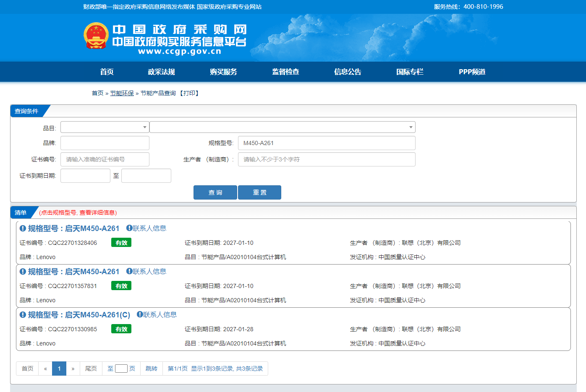Open the first 品目 category dropdown
This screenshot has height=392, width=586.
[x=105, y=127]
